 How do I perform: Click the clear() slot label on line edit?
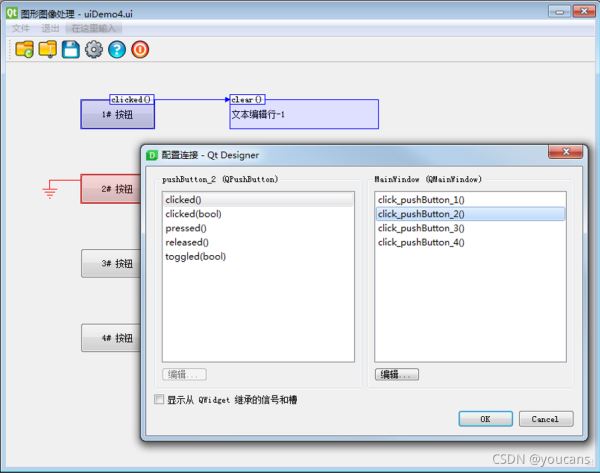tap(247, 99)
